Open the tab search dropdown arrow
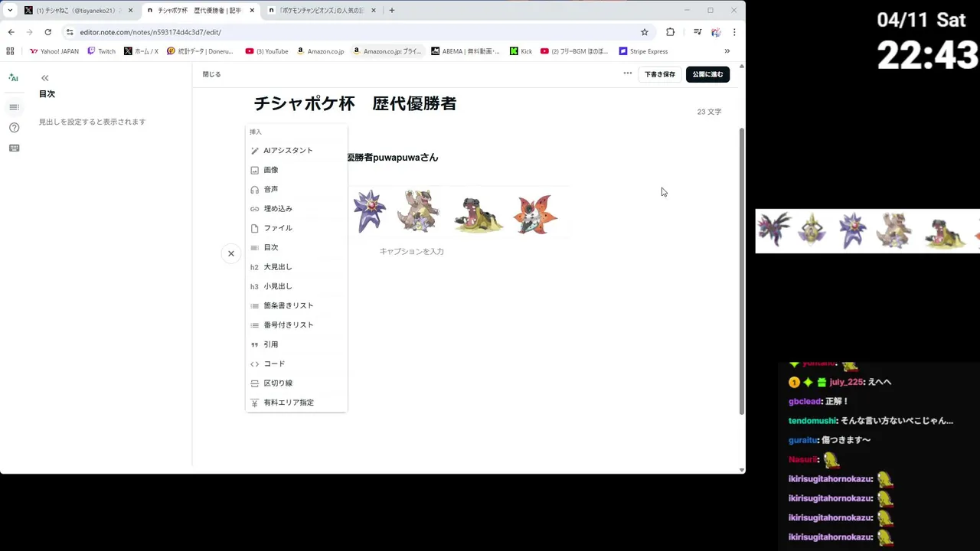The width and height of the screenshot is (980, 551). pos(10,11)
